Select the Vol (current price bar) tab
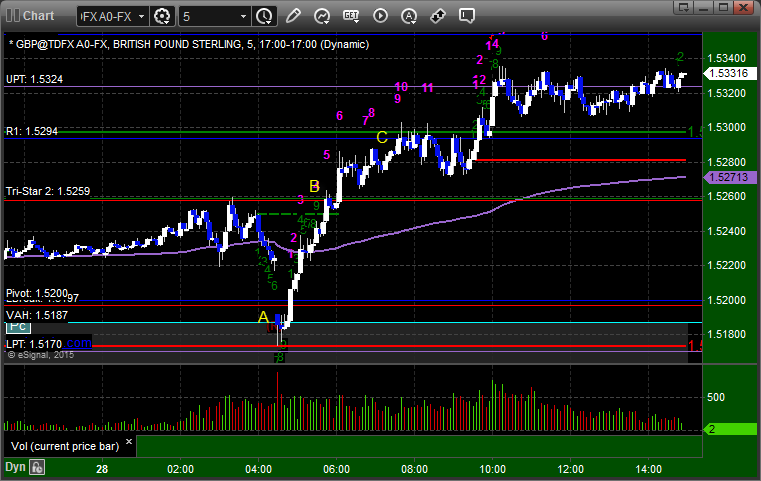Screen dimensions: 761x481 [x=65, y=446]
